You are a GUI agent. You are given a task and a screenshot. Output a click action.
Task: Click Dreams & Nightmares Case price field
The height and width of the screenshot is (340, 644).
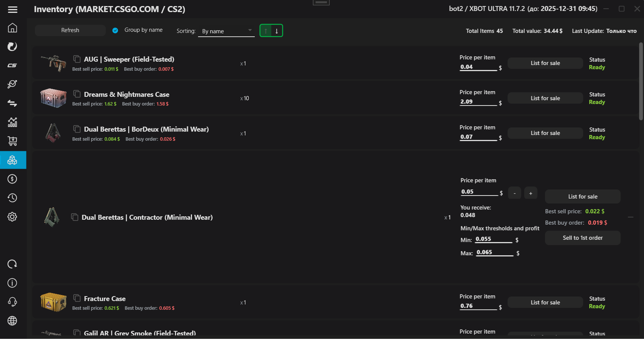478,102
